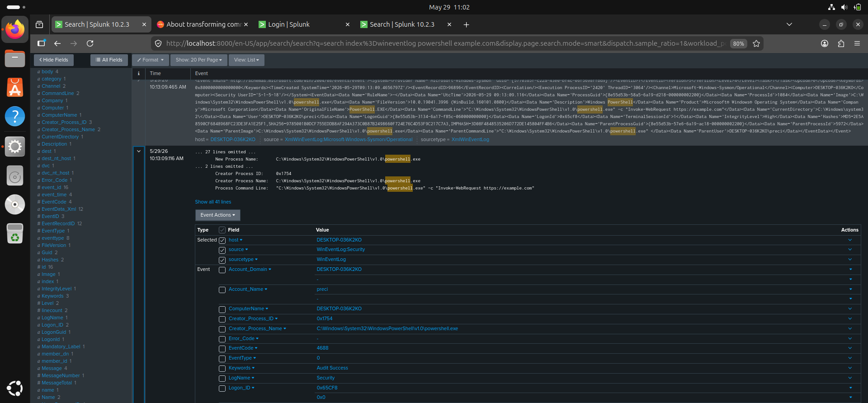The image size is (868, 403).
Task: Click the shield tracking protection icon
Action: pyautogui.click(x=158, y=43)
